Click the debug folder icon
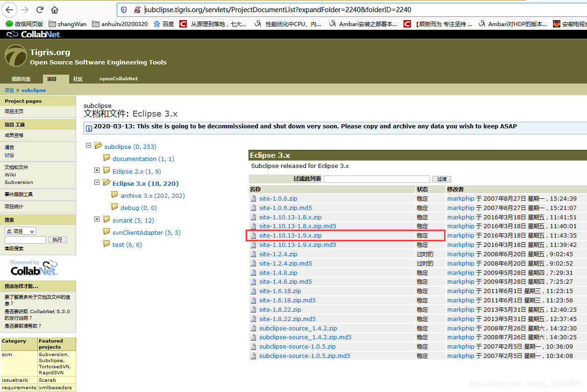587x392 pixels. coord(114,207)
